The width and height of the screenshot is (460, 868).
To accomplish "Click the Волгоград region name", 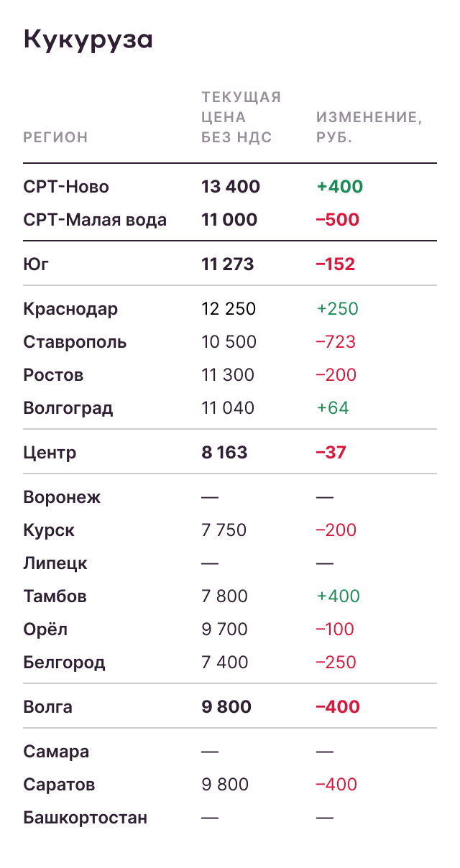I will (x=68, y=408).
